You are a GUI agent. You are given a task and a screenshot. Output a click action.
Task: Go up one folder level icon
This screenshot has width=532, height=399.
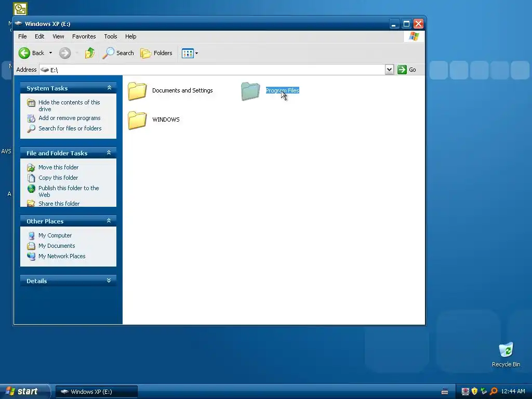point(90,53)
